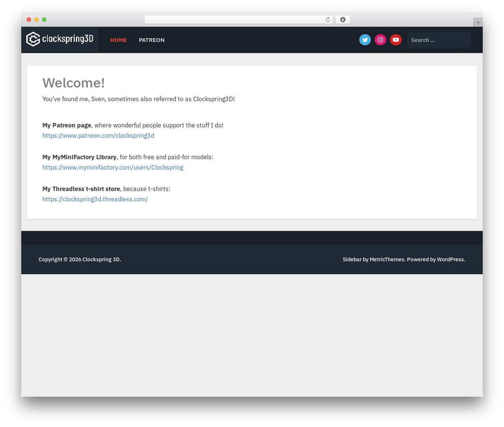This screenshot has height=427, width=504.
Task: Reload the page using the refresh icon
Action: coord(328,20)
